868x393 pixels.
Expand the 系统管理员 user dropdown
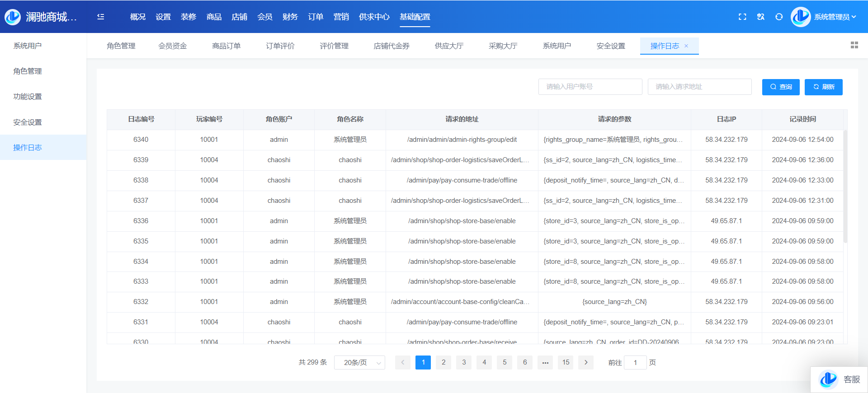(834, 17)
